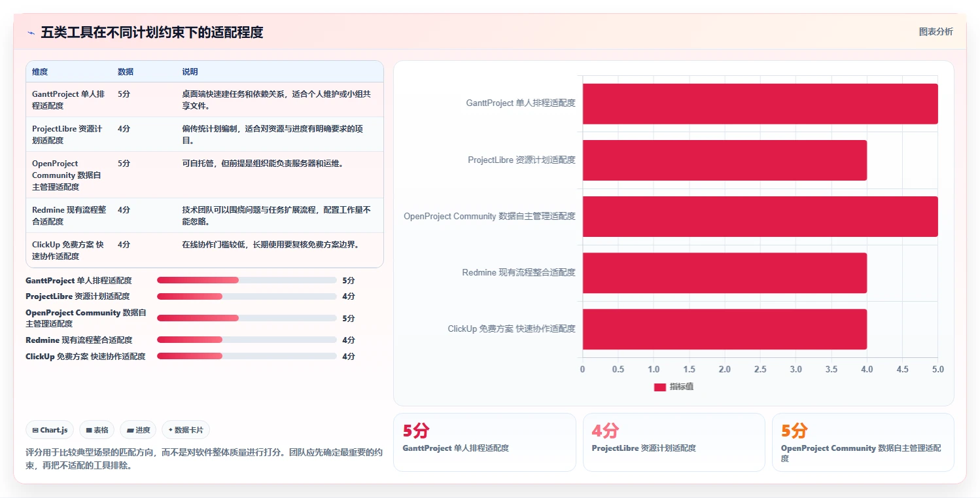Click the 表格 tag

[97, 430]
